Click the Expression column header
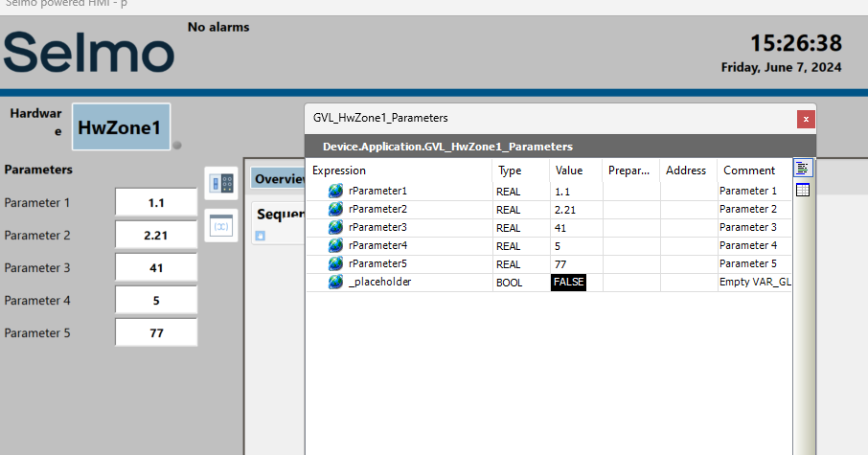 pyautogui.click(x=400, y=171)
